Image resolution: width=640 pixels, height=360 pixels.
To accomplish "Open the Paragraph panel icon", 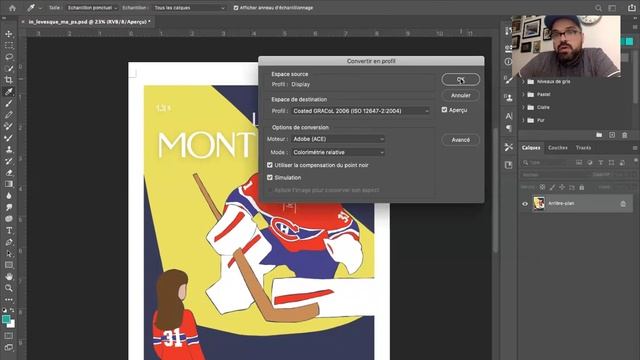I will click(509, 129).
